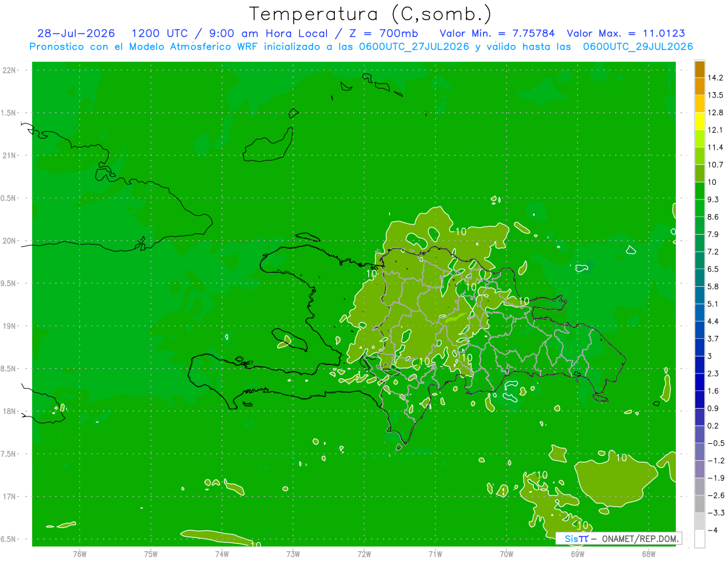The height and width of the screenshot is (562, 728).
Task: Click the '18N' latitude label
Action: pyautogui.click(x=10, y=412)
